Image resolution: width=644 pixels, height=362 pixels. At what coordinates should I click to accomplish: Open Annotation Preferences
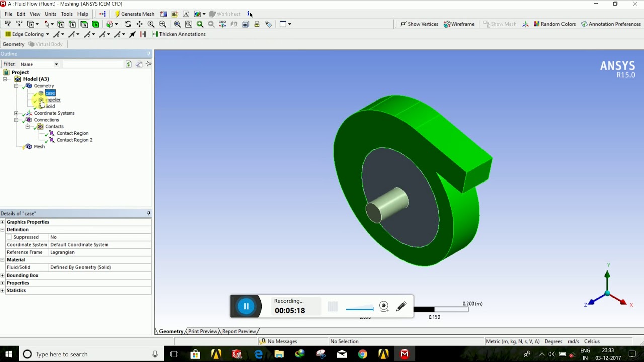pos(611,24)
